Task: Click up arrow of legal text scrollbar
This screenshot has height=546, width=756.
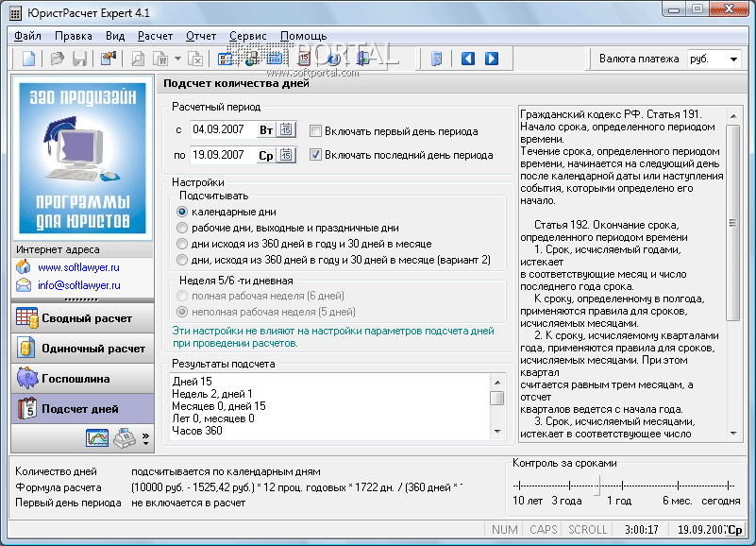Action: pyautogui.click(x=732, y=116)
